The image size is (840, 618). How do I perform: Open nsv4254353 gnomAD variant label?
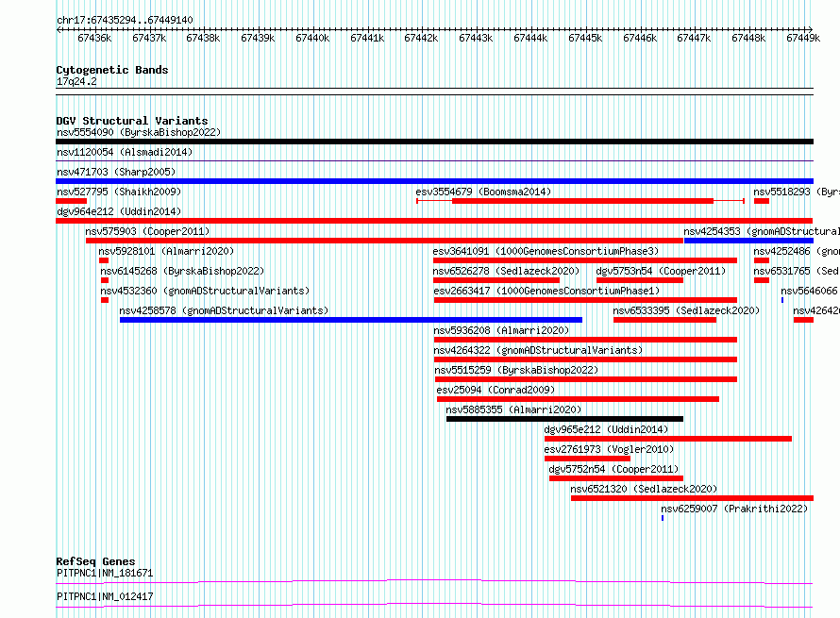762,231
